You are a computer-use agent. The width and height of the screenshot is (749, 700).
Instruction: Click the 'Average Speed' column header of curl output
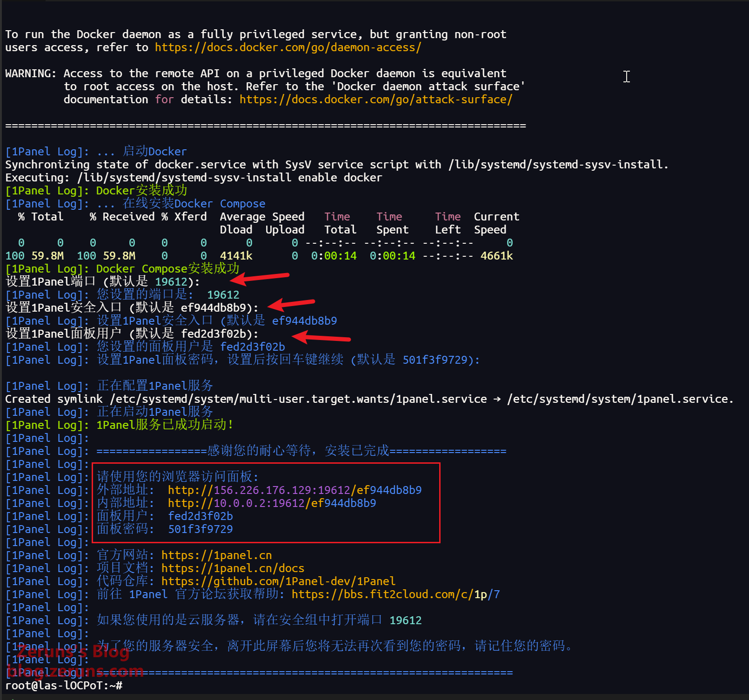coord(262,217)
